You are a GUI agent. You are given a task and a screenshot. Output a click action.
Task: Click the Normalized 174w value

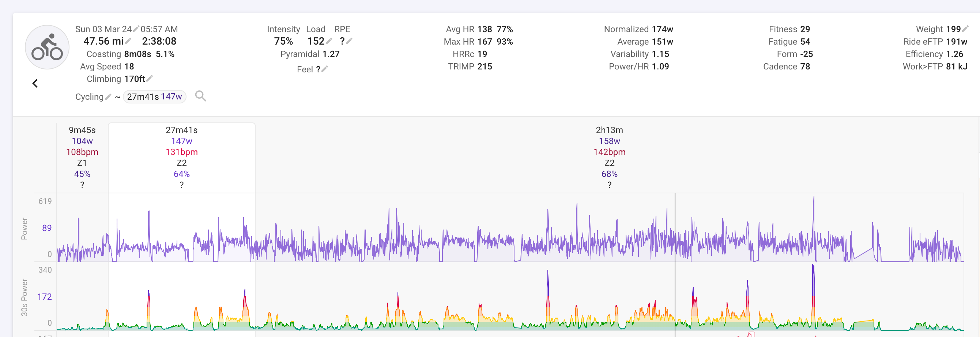coord(662,29)
